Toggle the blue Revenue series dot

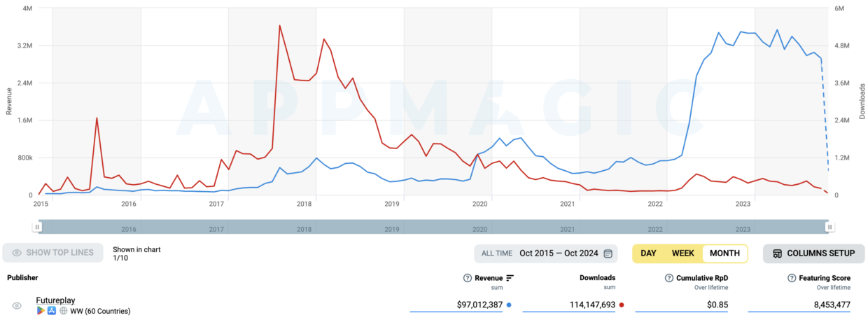pos(509,305)
